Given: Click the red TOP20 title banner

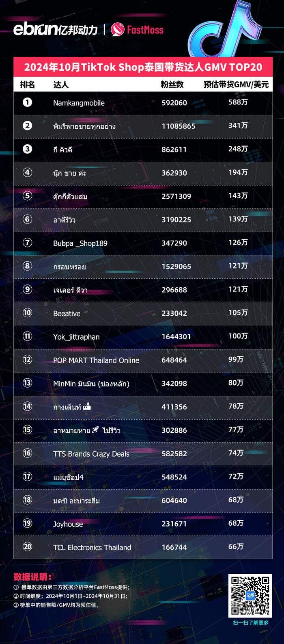Looking at the screenshot, I should (x=143, y=67).
